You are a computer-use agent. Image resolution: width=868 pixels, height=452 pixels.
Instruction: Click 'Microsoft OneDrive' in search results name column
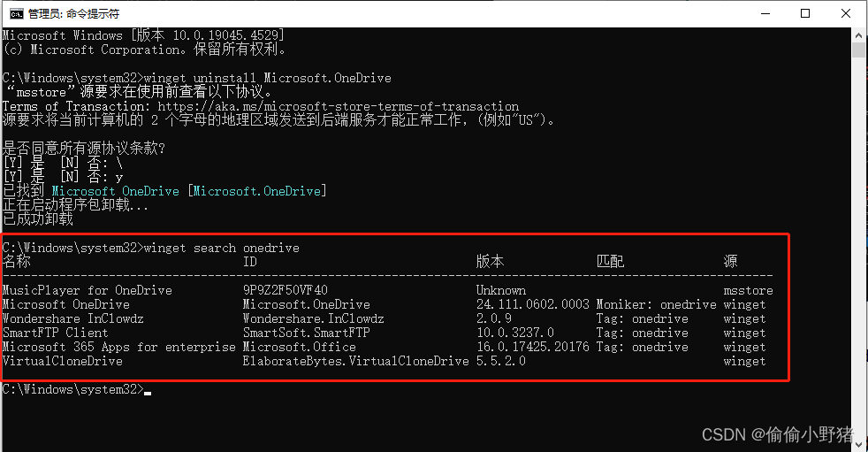(66, 304)
